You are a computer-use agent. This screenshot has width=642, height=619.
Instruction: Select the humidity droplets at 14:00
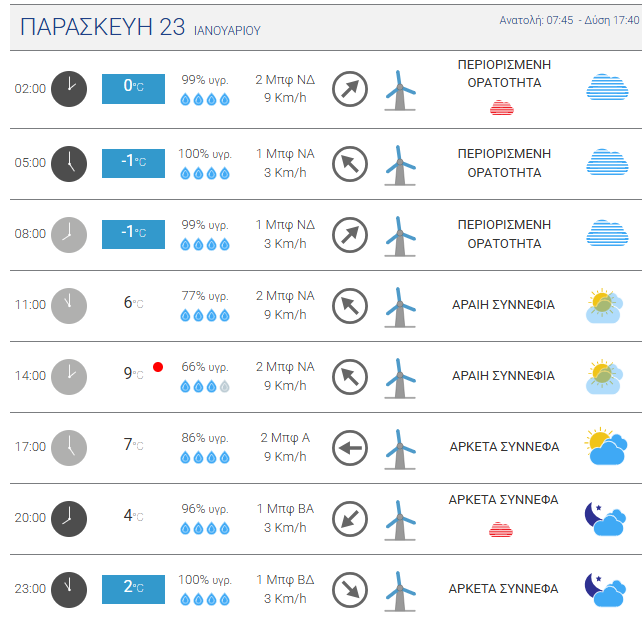tap(205, 386)
